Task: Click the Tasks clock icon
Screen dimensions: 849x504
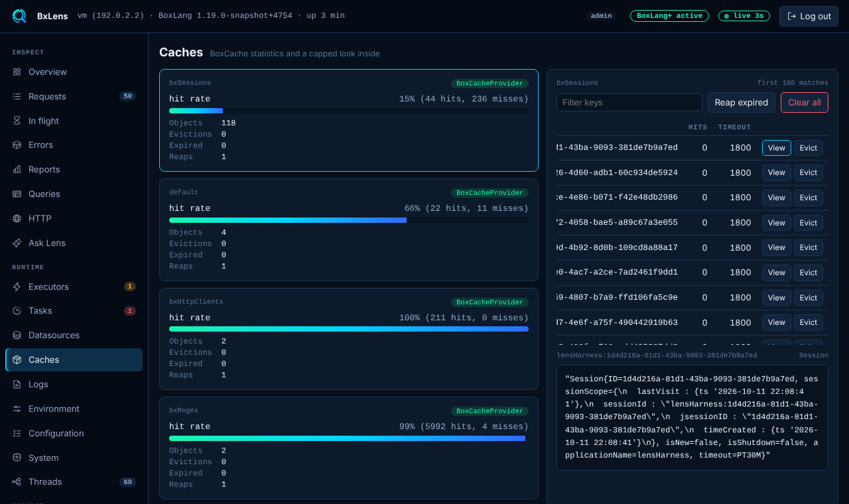Action: 17,310
